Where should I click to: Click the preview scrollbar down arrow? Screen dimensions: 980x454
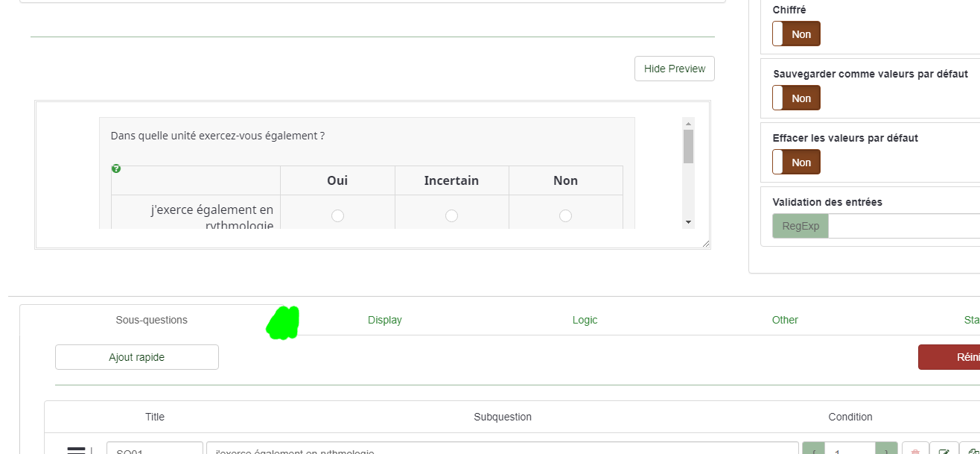[688, 222]
